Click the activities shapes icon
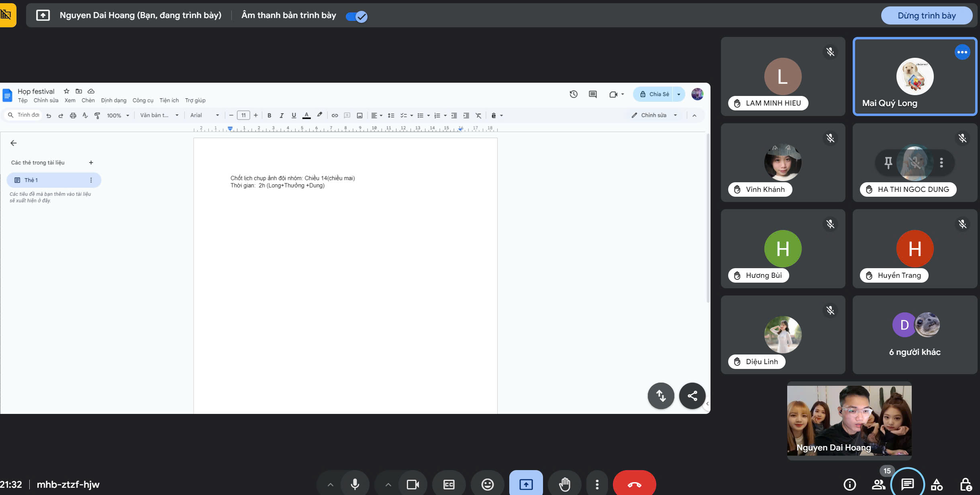 click(x=937, y=484)
